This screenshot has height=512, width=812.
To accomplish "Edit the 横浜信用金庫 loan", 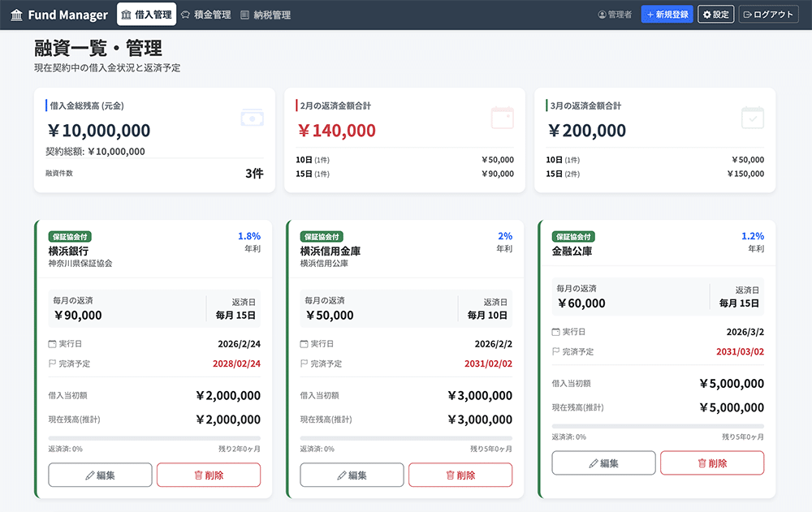I will 352,475.
